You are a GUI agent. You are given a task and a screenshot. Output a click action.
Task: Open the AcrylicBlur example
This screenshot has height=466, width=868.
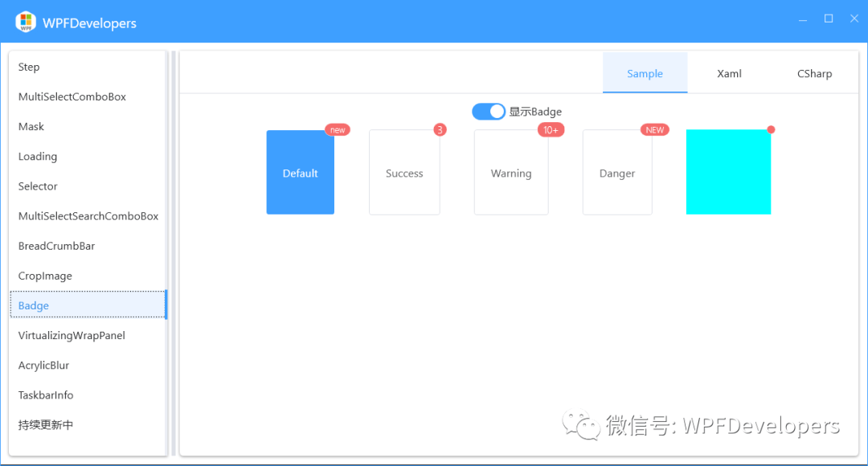(43, 365)
